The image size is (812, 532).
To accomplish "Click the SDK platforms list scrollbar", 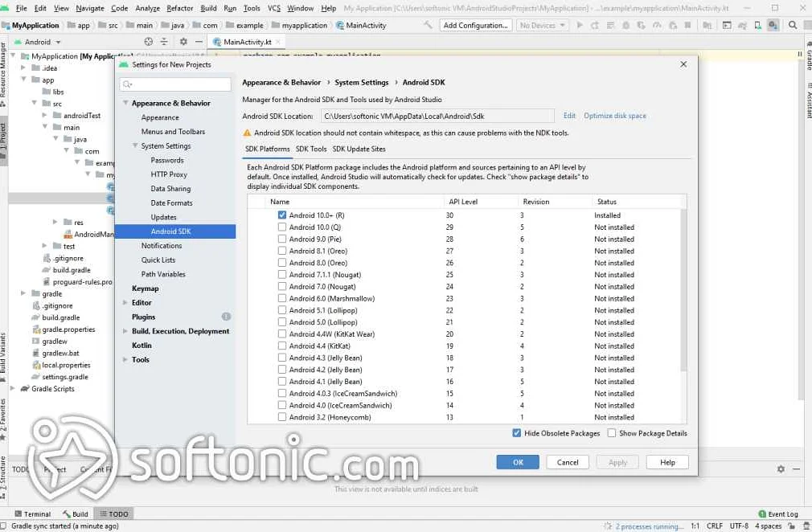I will coord(683,290).
